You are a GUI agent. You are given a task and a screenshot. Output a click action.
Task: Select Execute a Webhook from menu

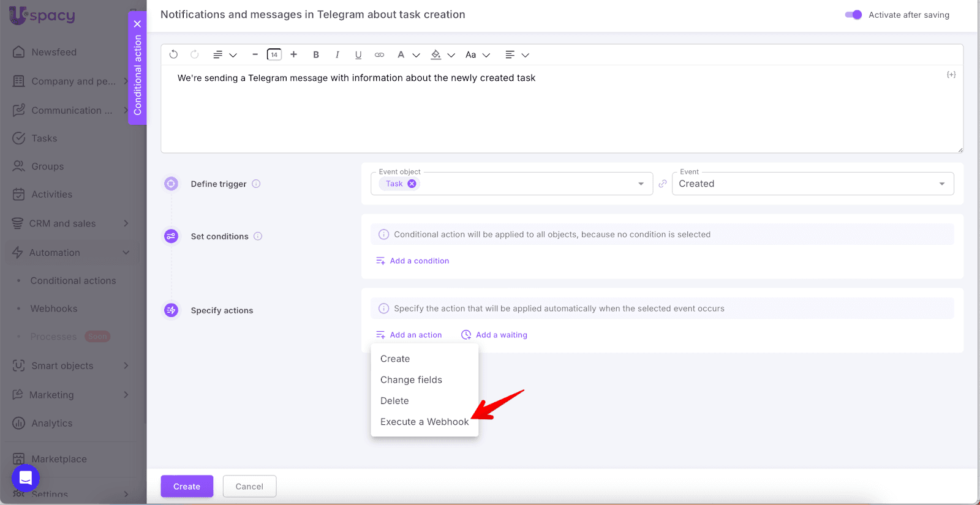(424, 422)
